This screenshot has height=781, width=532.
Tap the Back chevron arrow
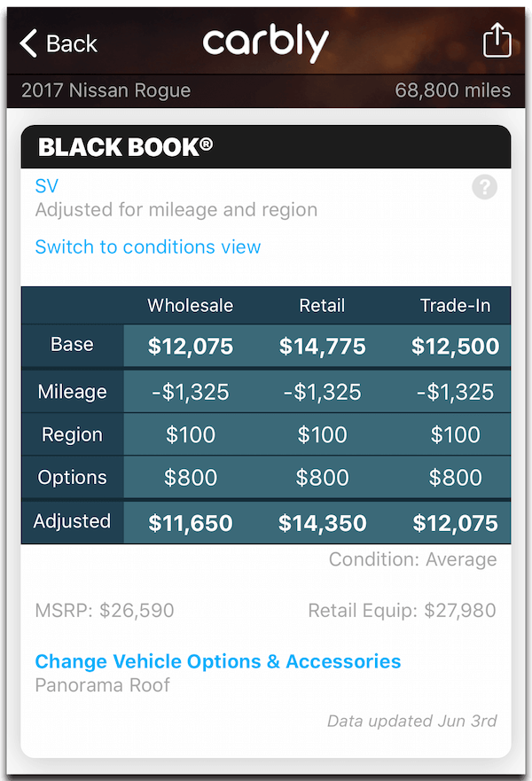[x=29, y=43]
